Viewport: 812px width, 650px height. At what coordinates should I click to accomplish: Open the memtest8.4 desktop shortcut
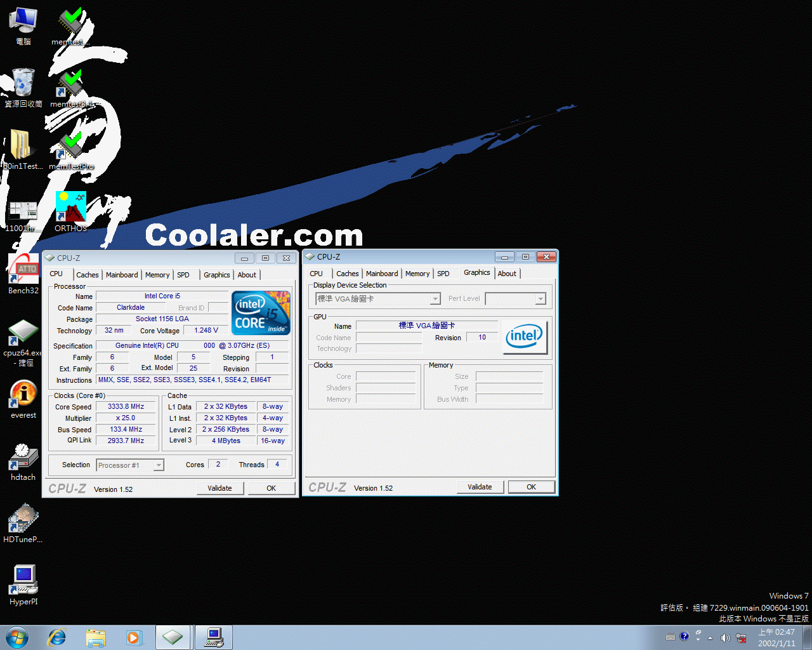[71, 88]
